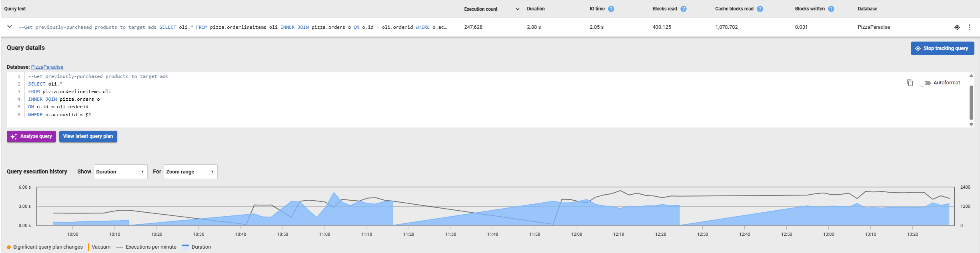This screenshot has width=980, height=253.
Task: Toggle Significant query plan changes legend item
Action: 45,247
